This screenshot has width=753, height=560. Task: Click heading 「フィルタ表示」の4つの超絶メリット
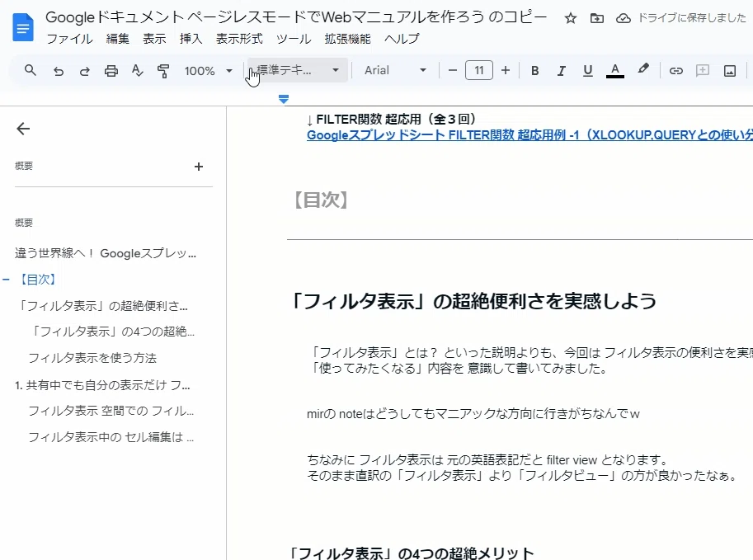[412, 553]
